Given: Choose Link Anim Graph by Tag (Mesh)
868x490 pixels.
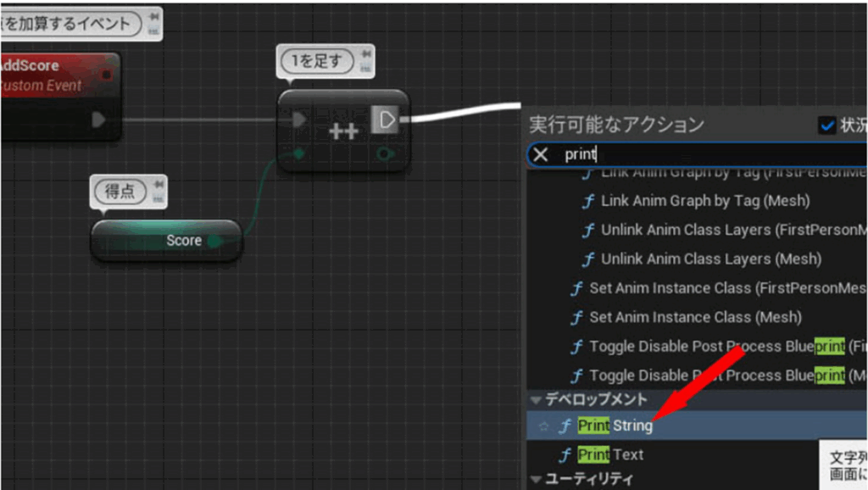Looking at the screenshot, I should 704,202.
